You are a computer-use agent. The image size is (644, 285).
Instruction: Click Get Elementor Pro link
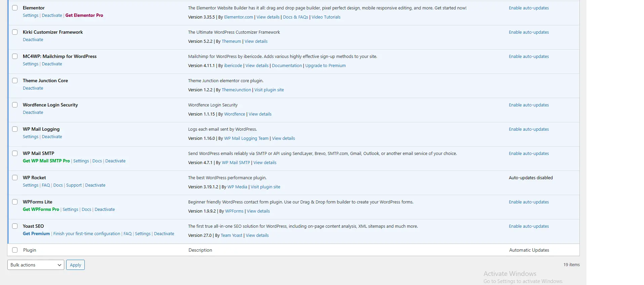[84, 15]
